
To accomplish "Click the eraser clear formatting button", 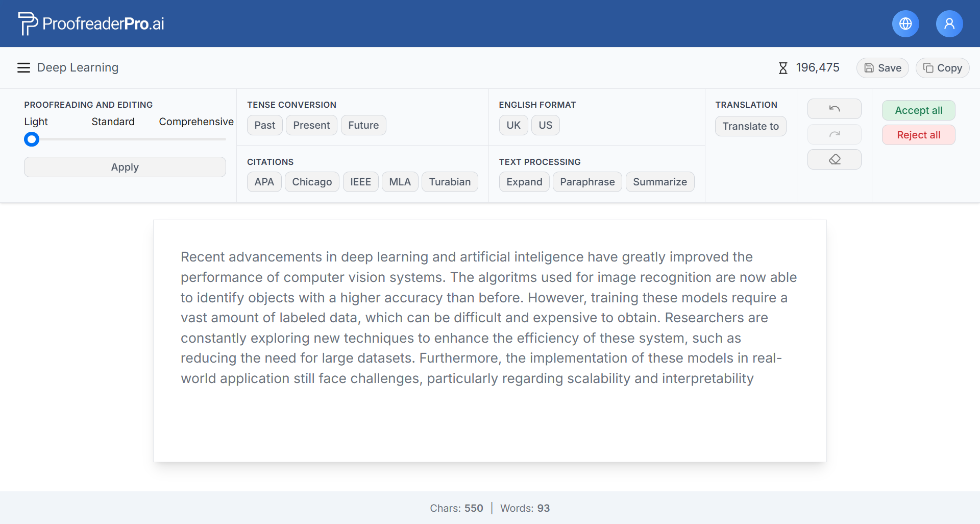I will point(834,159).
